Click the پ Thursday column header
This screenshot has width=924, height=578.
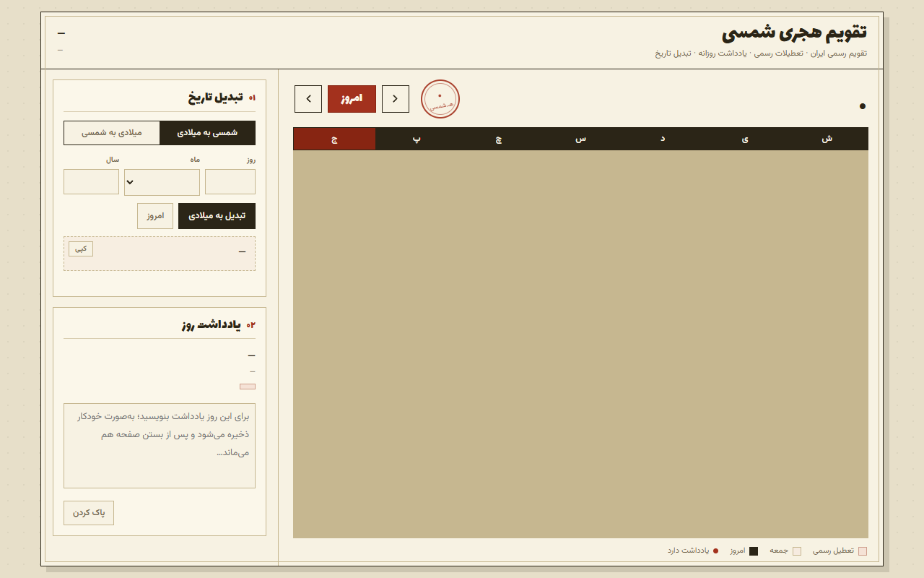pos(417,139)
